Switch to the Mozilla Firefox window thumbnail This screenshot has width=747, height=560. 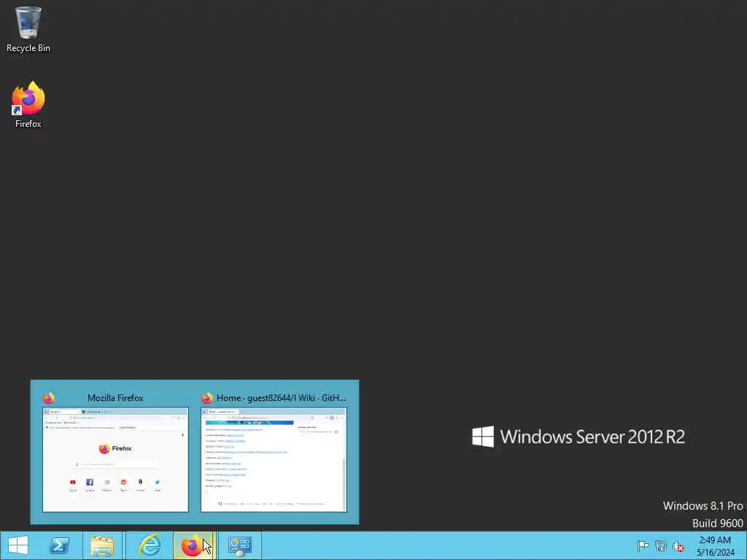[x=115, y=459]
